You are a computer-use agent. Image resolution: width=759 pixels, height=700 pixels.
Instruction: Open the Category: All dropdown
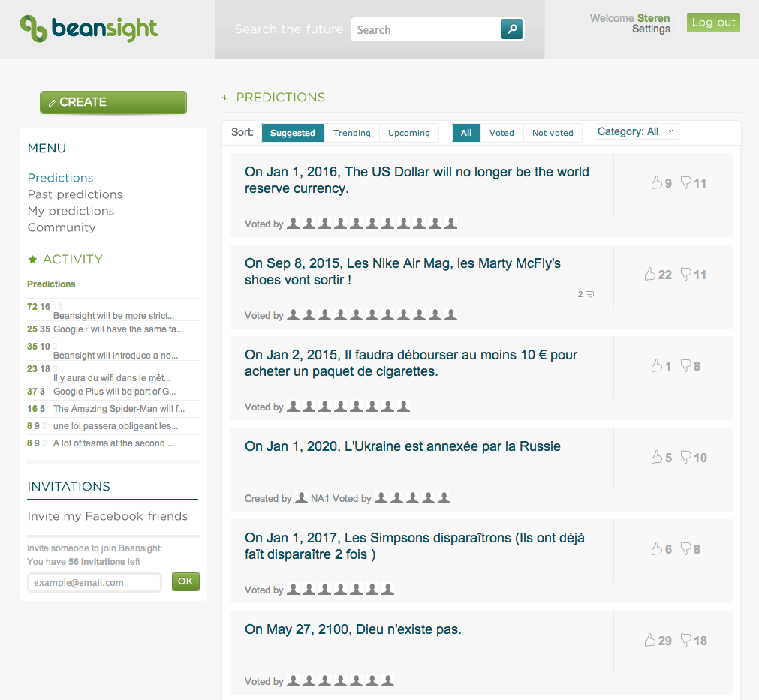(637, 131)
